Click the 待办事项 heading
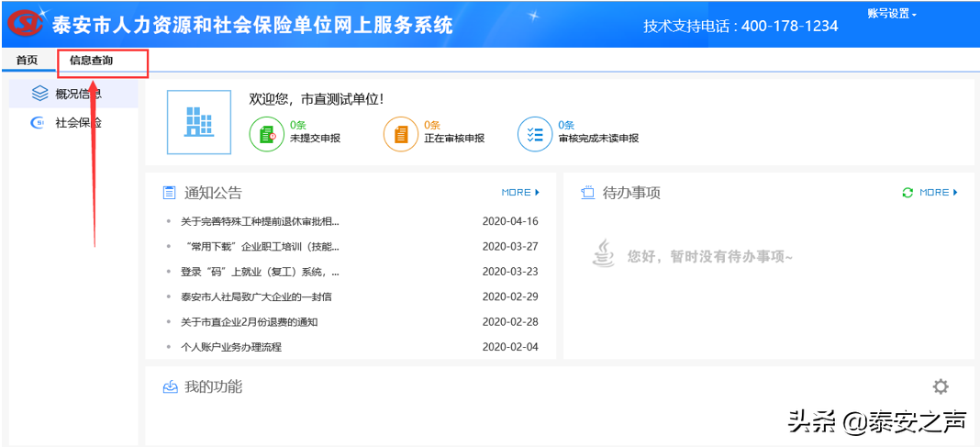 tap(631, 193)
